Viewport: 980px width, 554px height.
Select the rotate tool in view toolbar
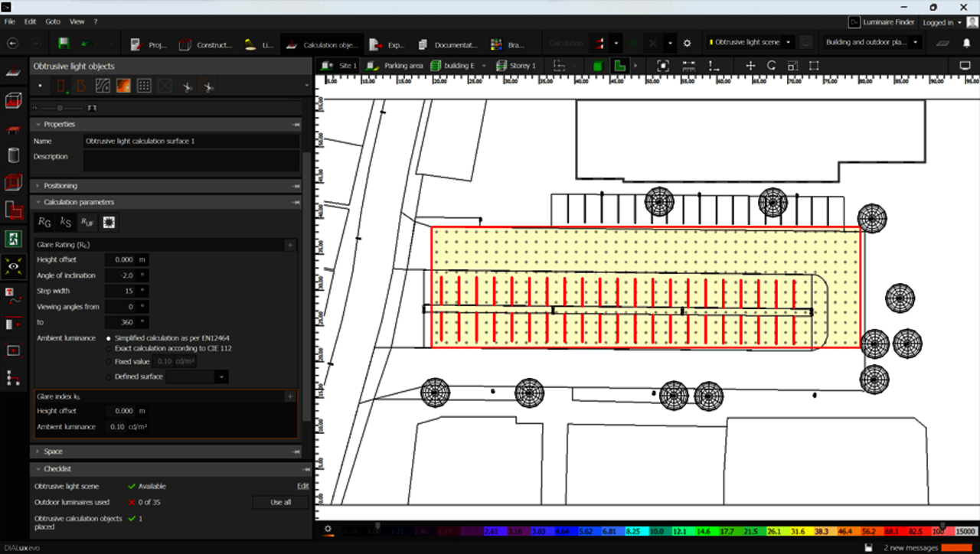point(772,66)
